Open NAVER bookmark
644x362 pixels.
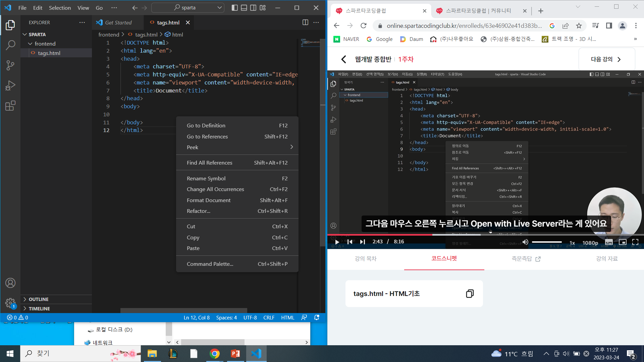tap(346, 39)
